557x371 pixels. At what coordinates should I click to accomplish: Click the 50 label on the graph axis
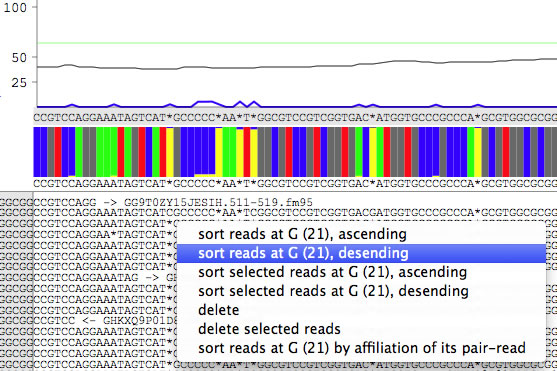pyautogui.click(x=19, y=58)
